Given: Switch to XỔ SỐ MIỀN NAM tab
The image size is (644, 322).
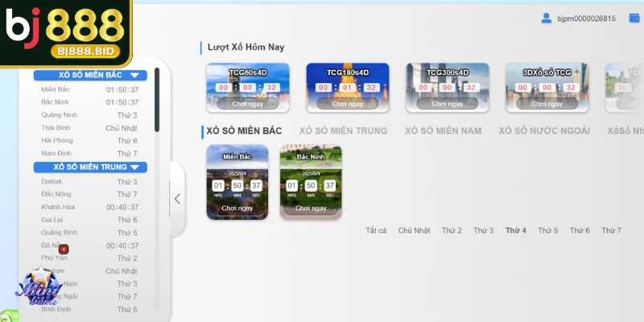Looking at the screenshot, I should [444, 131].
